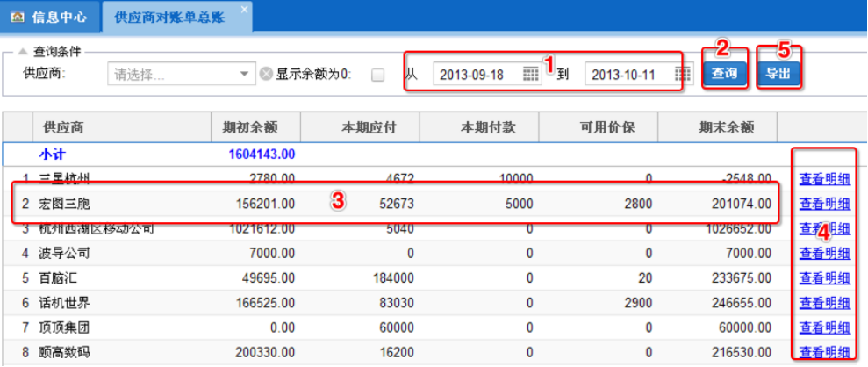
Task: Close the 供应商对账单总账 tab
Action: [x=244, y=10]
